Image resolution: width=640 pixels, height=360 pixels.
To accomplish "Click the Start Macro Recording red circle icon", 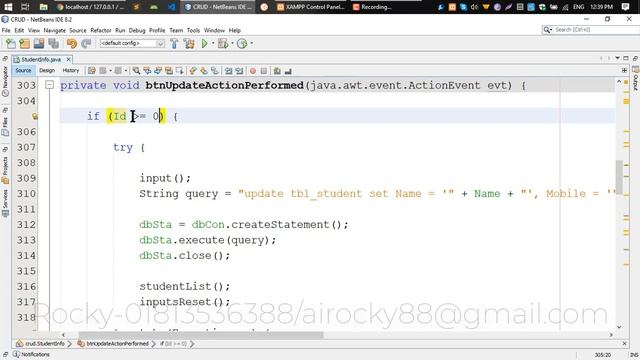I will pos(253,71).
